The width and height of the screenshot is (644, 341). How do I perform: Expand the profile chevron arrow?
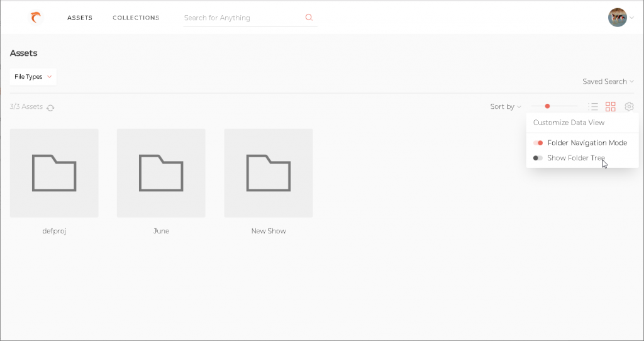coord(631,18)
